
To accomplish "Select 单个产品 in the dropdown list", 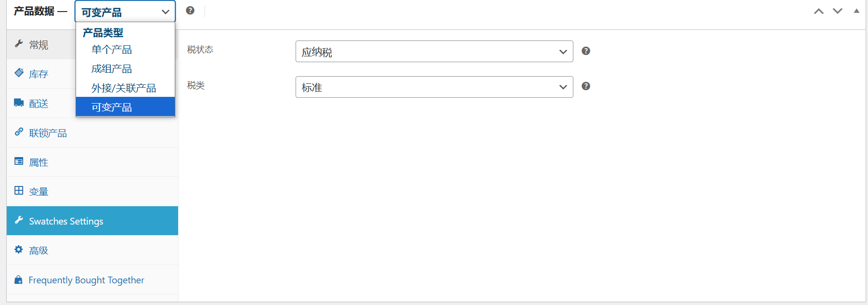I will (x=112, y=49).
